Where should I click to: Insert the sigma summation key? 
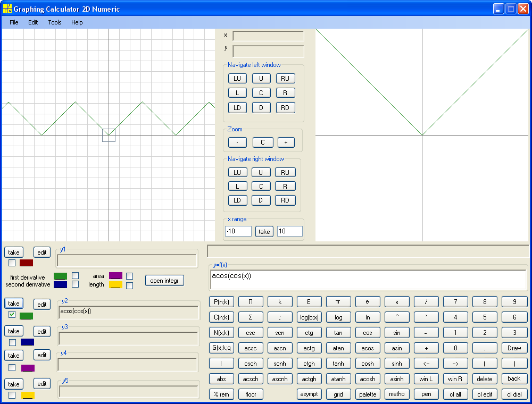pos(251,317)
